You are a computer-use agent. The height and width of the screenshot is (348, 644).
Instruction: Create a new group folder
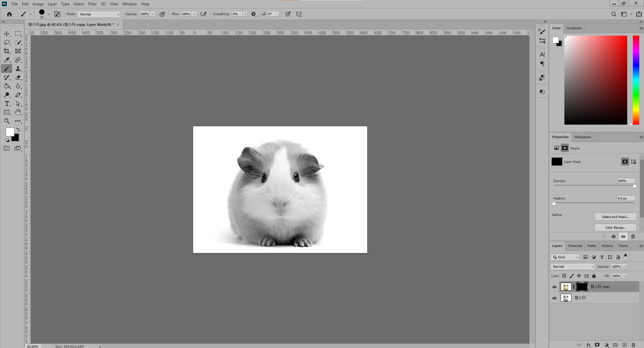615,345
